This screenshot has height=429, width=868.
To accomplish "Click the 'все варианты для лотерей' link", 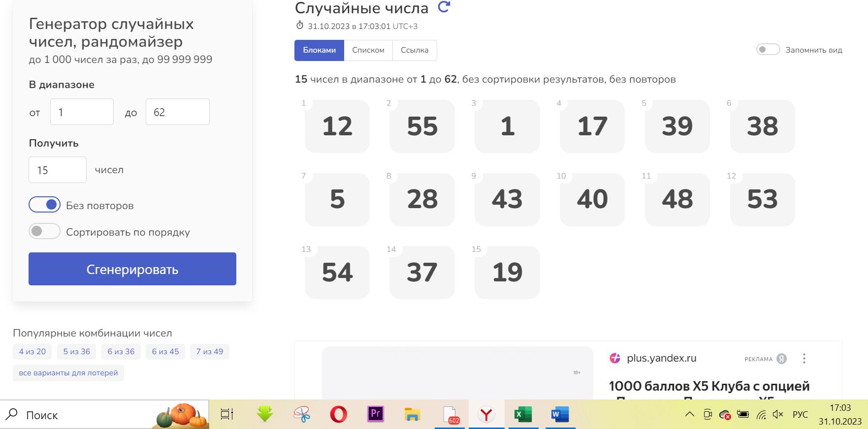I will pos(68,373).
